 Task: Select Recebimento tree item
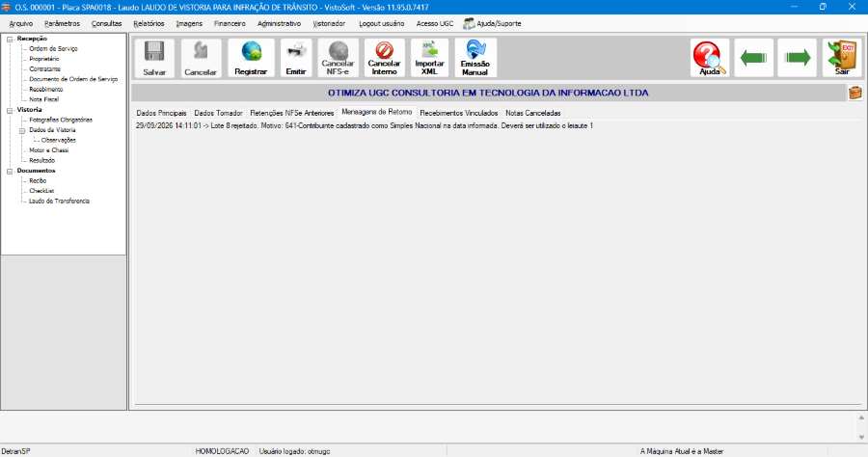tap(46, 89)
